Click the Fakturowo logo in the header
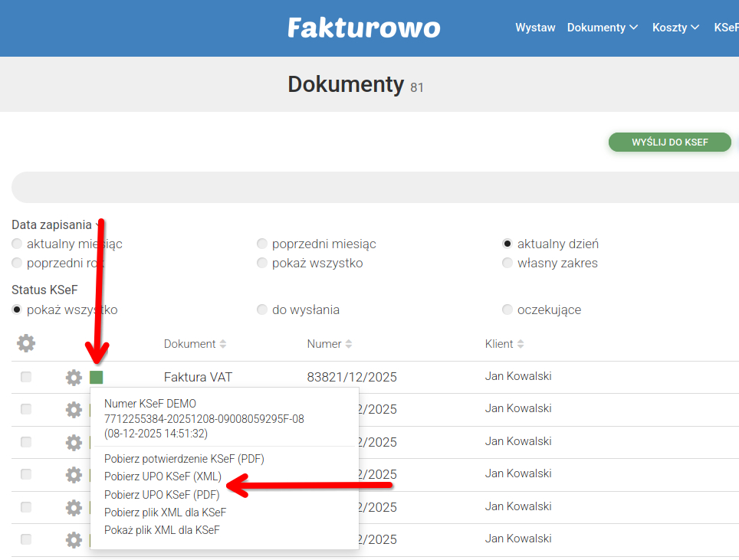 click(x=363, y=28)
